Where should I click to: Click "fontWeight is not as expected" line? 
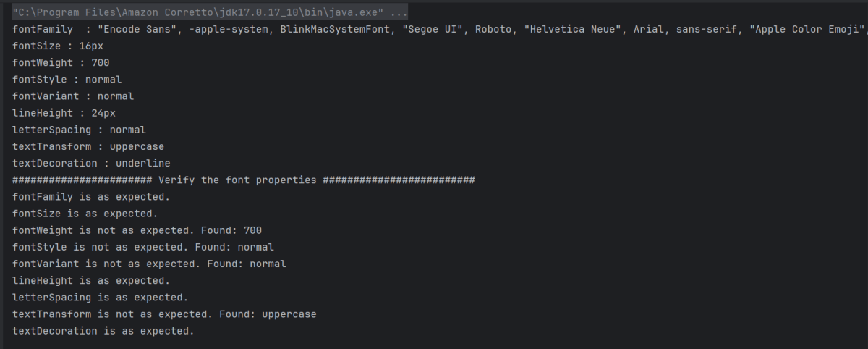tap(137, 230)
